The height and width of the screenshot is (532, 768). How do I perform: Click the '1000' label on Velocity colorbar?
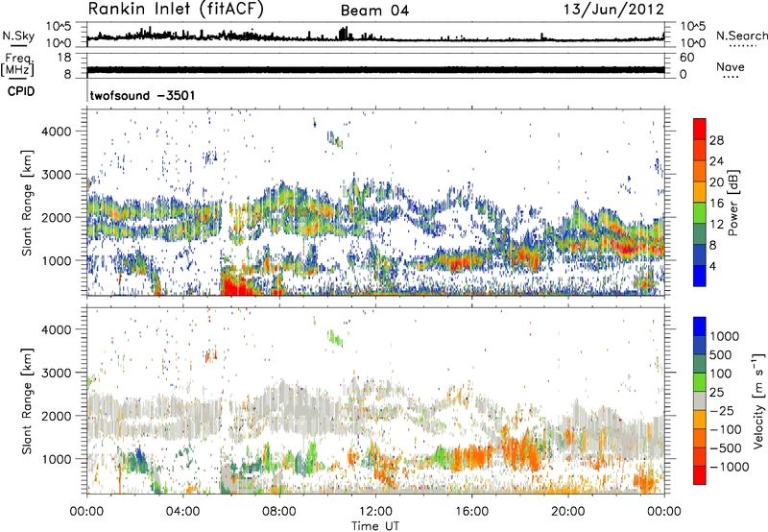tap(724, 336)
